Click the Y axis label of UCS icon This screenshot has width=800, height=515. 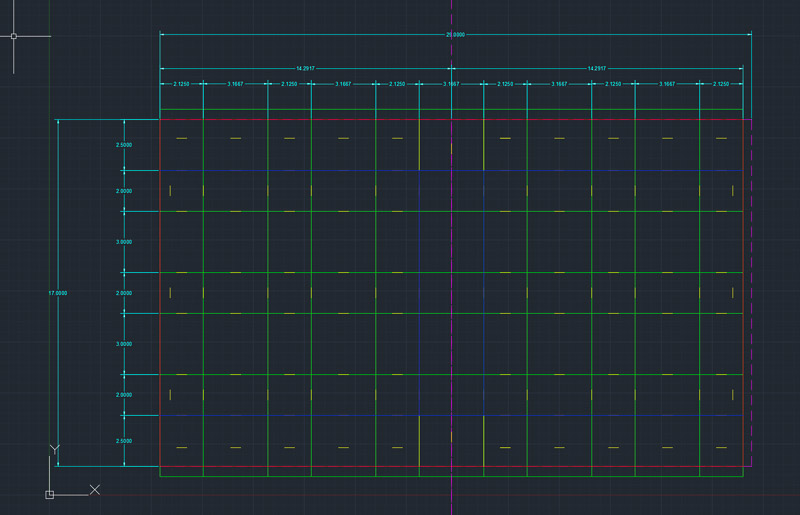[x=53, y=449]
